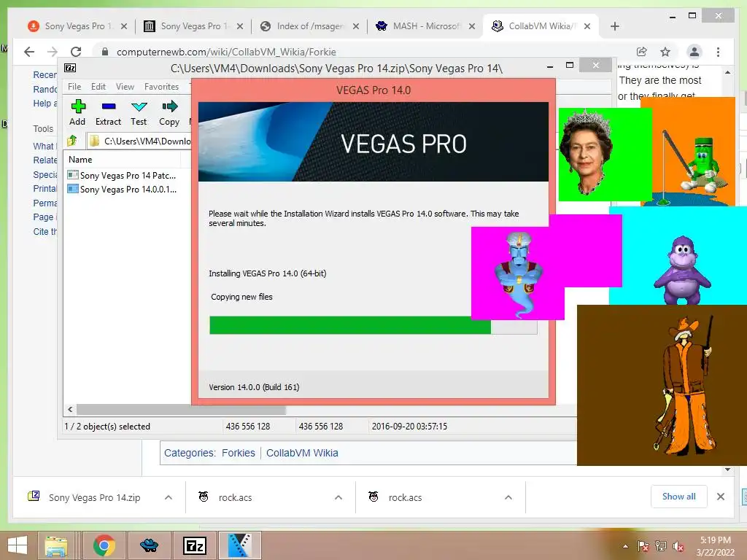747x560 pixels.
Task: Expand options for second rock.acs download
Action: [508, 497]
